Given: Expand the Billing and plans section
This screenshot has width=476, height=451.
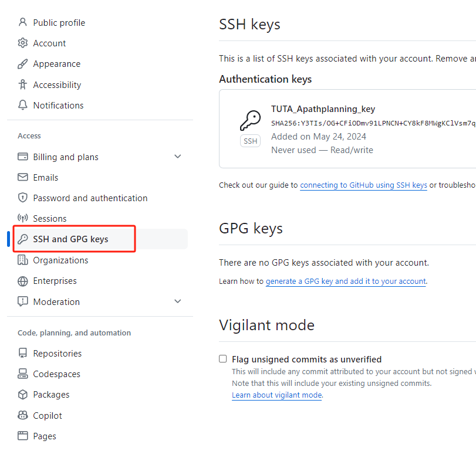Looking at the screenshot, I should click(178, 157).
